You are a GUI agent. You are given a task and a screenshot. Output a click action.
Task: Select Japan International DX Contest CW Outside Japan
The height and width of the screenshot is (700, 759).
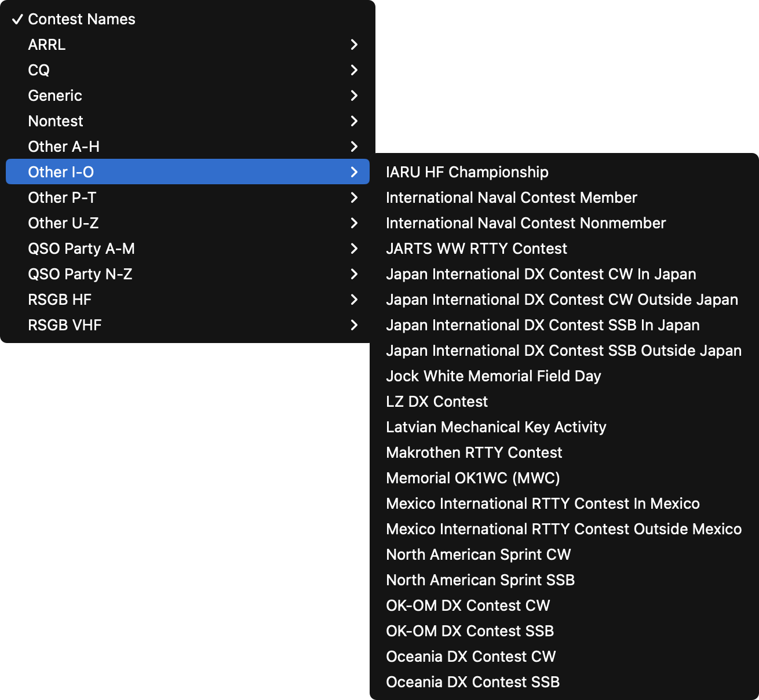[564, 300]
